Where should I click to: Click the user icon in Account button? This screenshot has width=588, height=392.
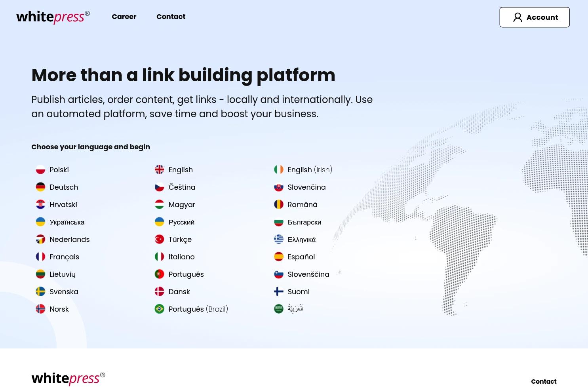[x=518, y=17]
